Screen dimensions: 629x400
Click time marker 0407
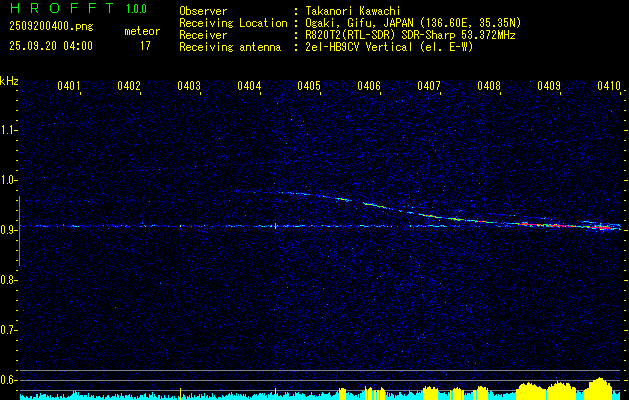pyautogui.click(x=428, y=85)
